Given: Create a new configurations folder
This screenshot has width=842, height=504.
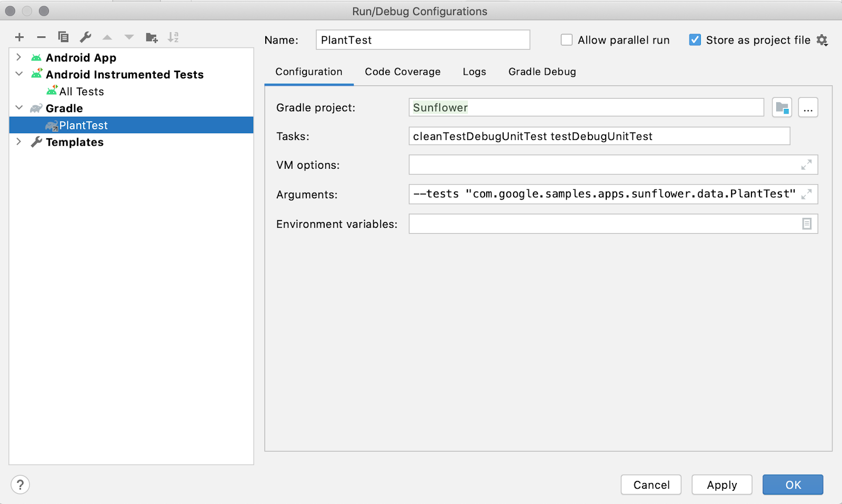Looking at the screenshot, I should pos(152,37).
